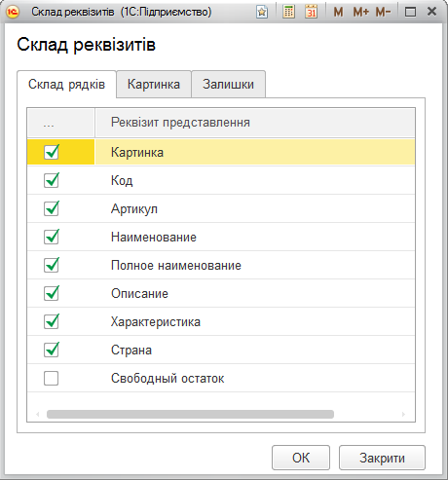Screen dimensions: 448x480
Task: Confirm with the OK button
Action: [x=301, y=458]
